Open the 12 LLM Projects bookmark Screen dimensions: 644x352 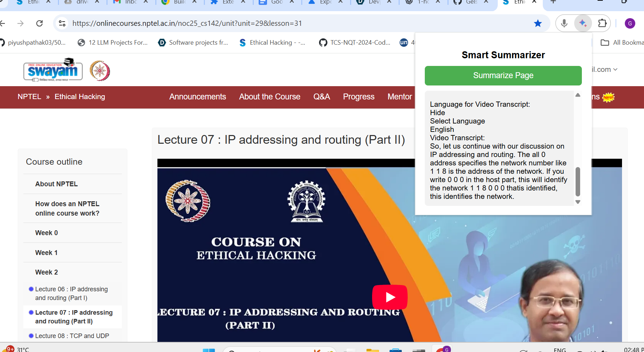tap(113, 43)
